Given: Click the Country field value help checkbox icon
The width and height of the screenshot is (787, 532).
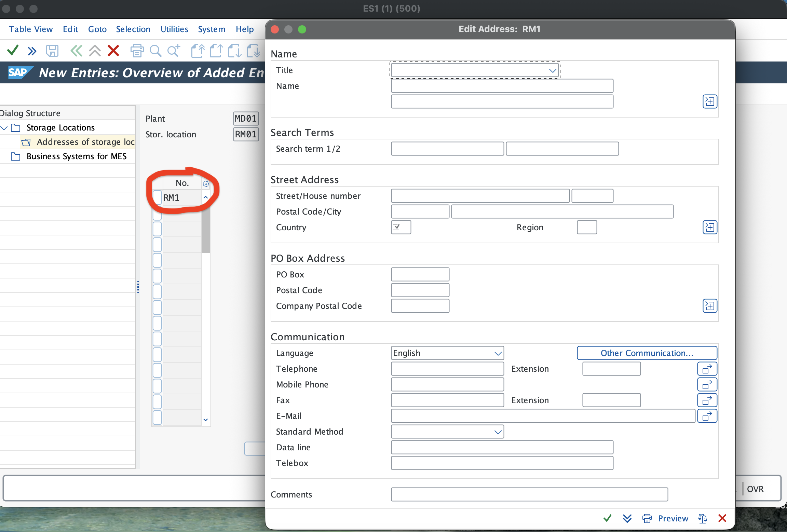Looking at the screenshot, I should 396,227.
